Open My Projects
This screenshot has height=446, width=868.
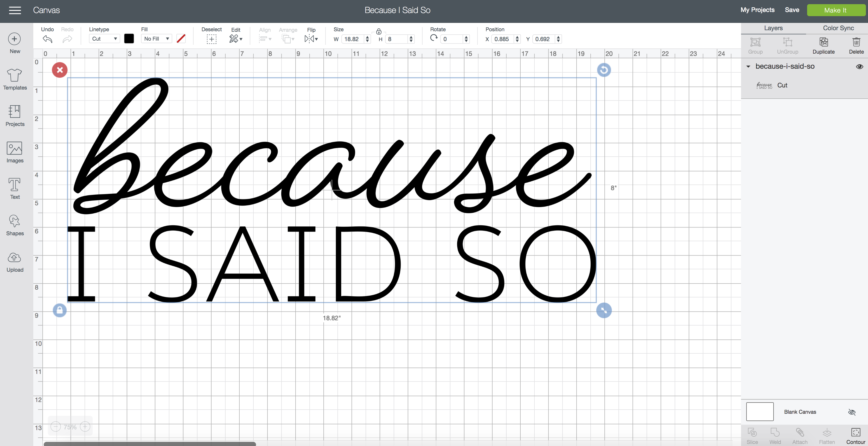click(x=757, y=10)
